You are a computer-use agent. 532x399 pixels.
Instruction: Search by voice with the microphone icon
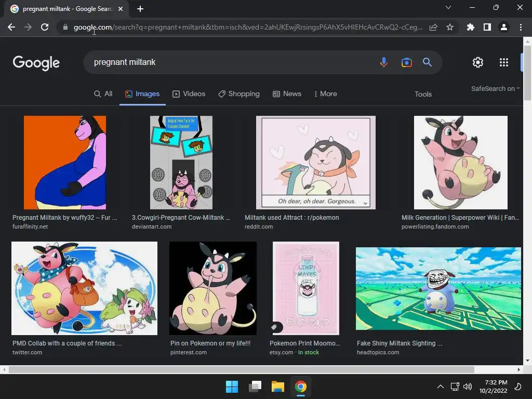[384, 62]
